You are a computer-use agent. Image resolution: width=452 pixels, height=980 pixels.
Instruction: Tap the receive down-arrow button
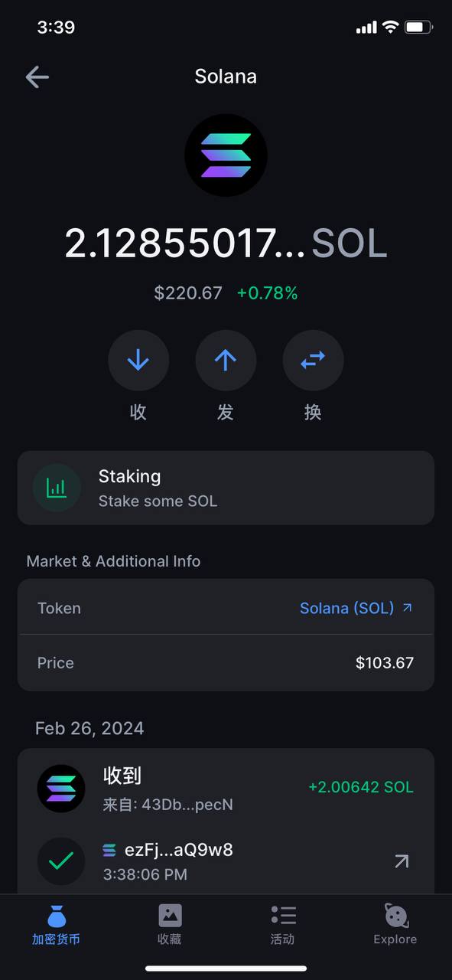coord(138,361)
